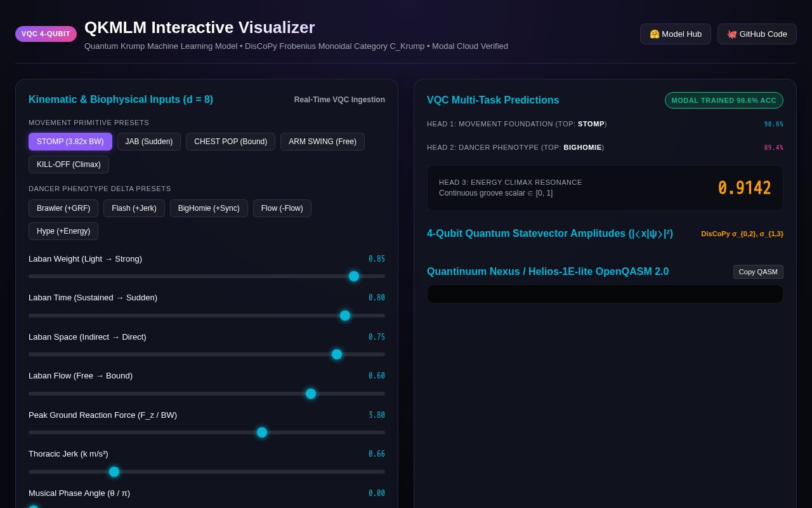This screenshot has height=508, width=812.
Task: Click the Thoracic Jerk slider handle
Action: click(114, 472)
